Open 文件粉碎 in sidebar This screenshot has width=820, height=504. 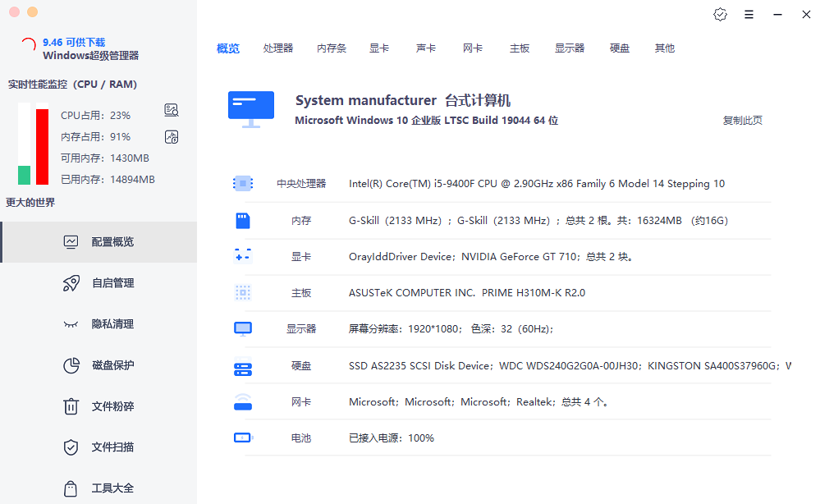(98, 406)
